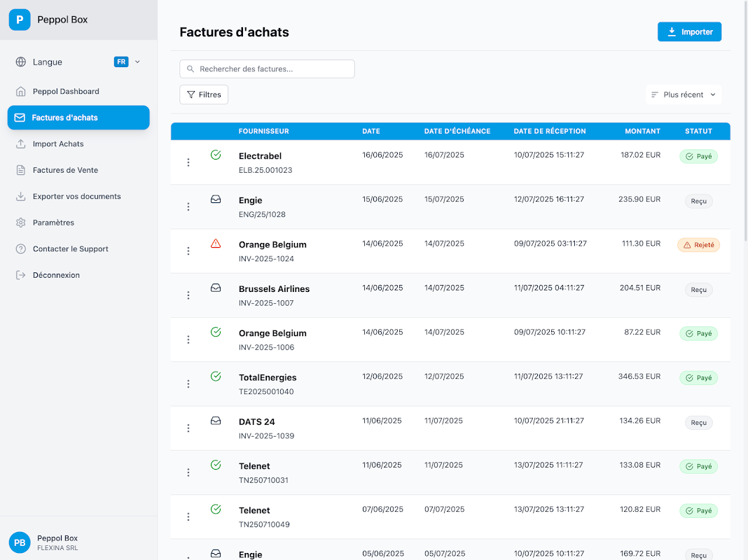The height and width of the screenshot is (560, 748).
Task: Click the inbox icon on Brussels Airlines row
Action: pyautogui.click(x=216, y=288)
